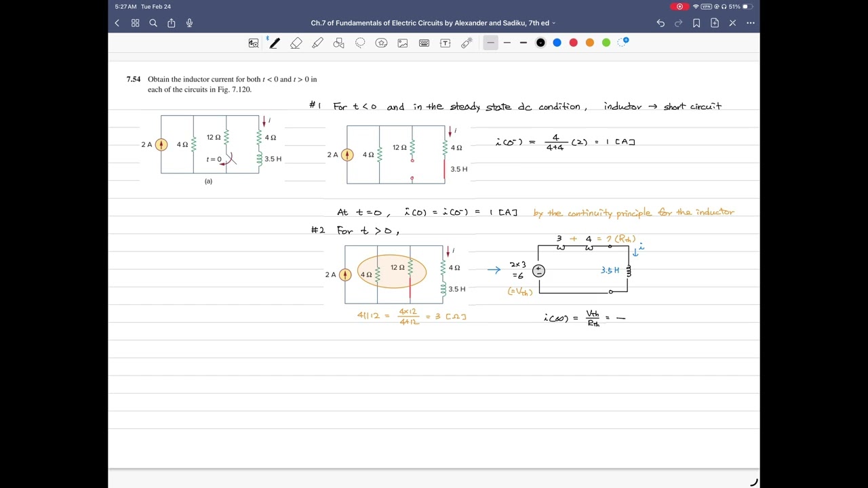
Task: Select the Pen tool
Action: pos(274,43)
